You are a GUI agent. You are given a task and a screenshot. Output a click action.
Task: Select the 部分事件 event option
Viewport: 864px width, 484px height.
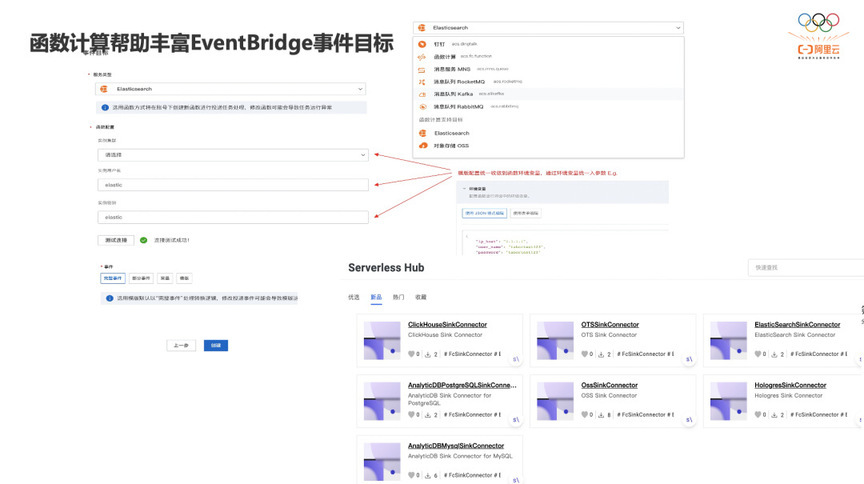pos(141,278)
